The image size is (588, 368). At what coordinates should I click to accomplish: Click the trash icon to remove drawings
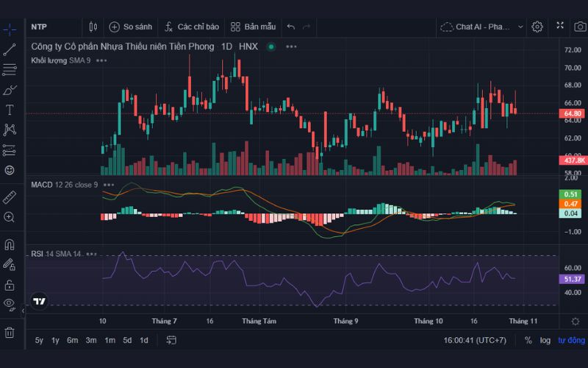pos(10,333)
